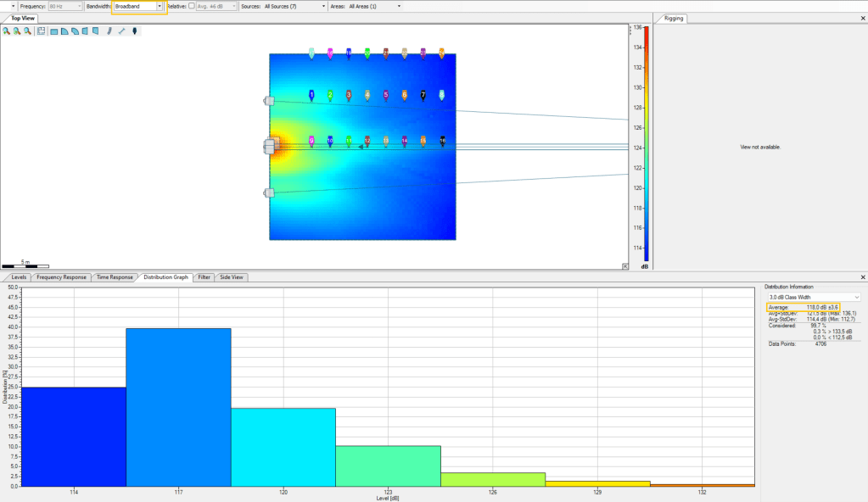Click the bottom-left loudspeaker on the map

point(269,192)
